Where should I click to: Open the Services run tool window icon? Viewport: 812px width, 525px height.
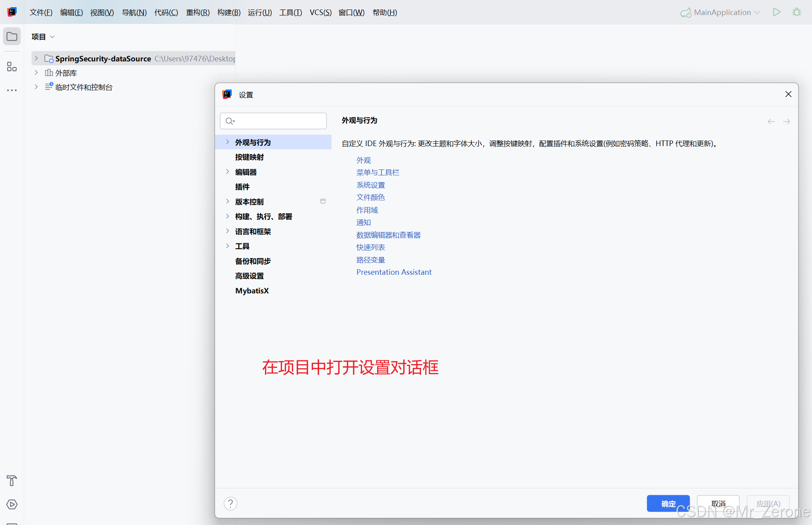(12, 504)
